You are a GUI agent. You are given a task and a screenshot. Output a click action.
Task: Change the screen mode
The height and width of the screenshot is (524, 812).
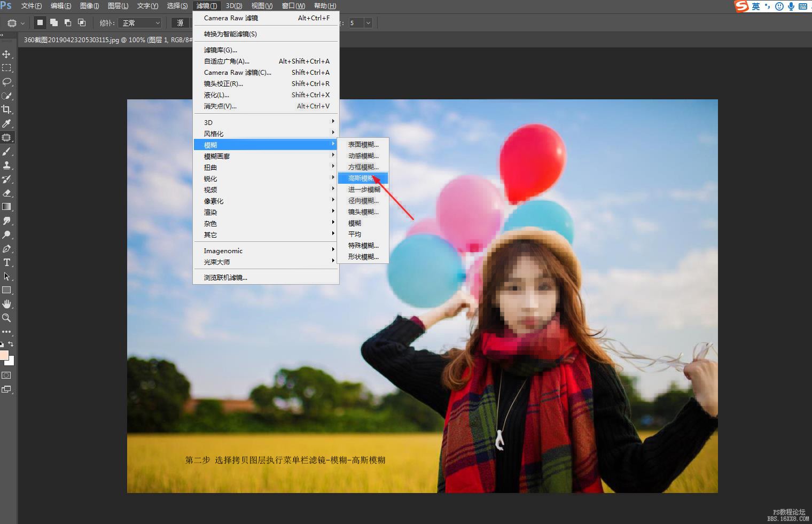click(6, 389)
